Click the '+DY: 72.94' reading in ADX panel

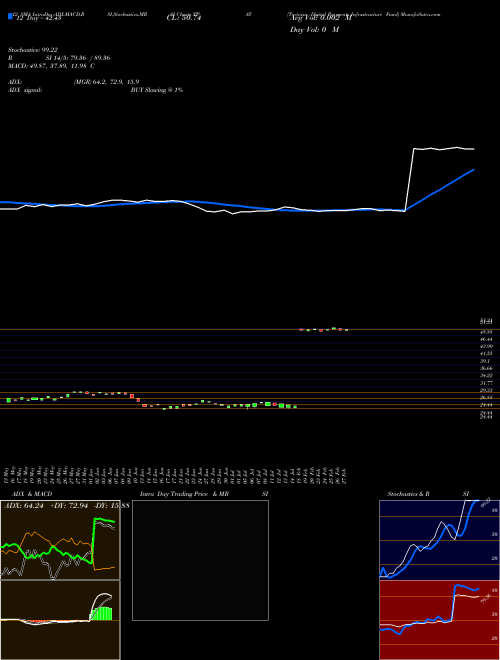pyautogui.click(x=70, y=505)
